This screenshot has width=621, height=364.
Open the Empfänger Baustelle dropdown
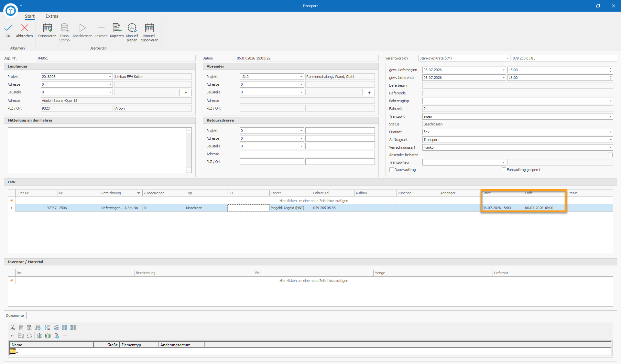[110, 92]
